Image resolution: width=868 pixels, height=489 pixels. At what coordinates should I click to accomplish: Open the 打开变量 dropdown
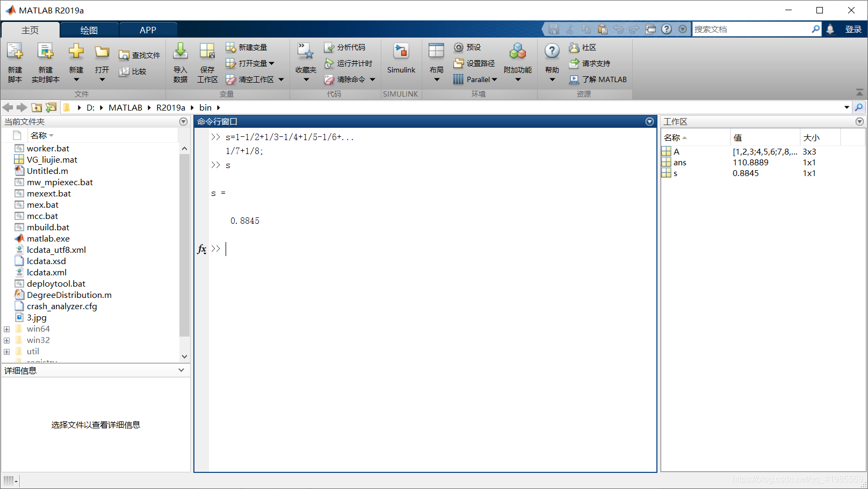(250, 63)
